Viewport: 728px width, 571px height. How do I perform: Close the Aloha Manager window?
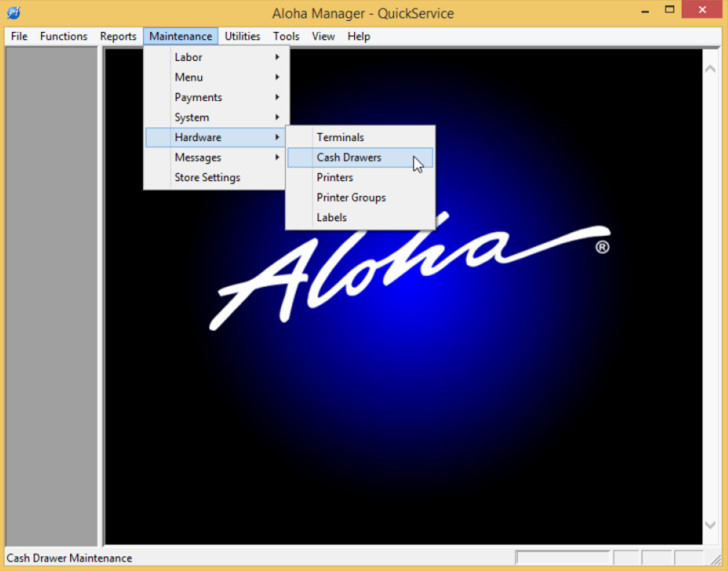coord(702,10)
